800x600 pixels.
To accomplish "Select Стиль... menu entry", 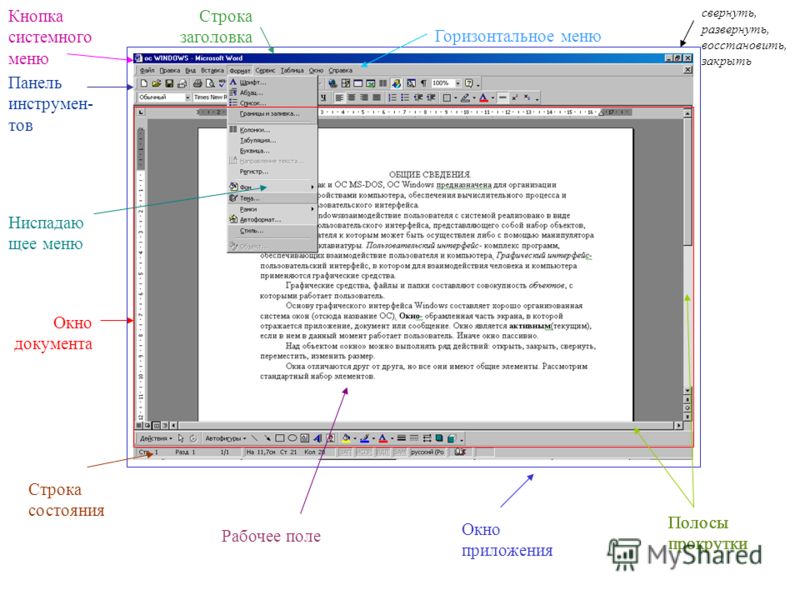I will [272, 231].
